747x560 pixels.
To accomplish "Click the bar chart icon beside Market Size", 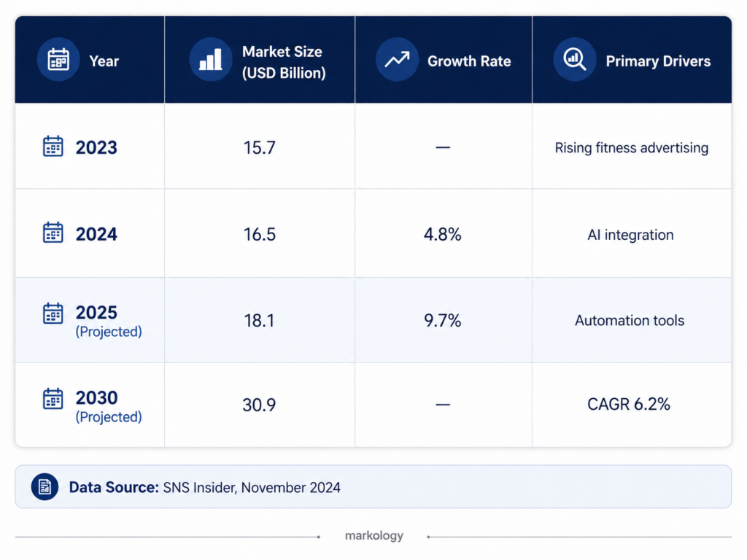I will (211, 60).
